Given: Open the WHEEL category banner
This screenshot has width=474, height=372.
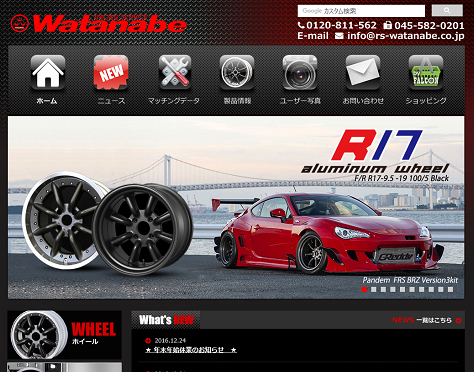Looking at the screenshot, I should click(64, 335).
